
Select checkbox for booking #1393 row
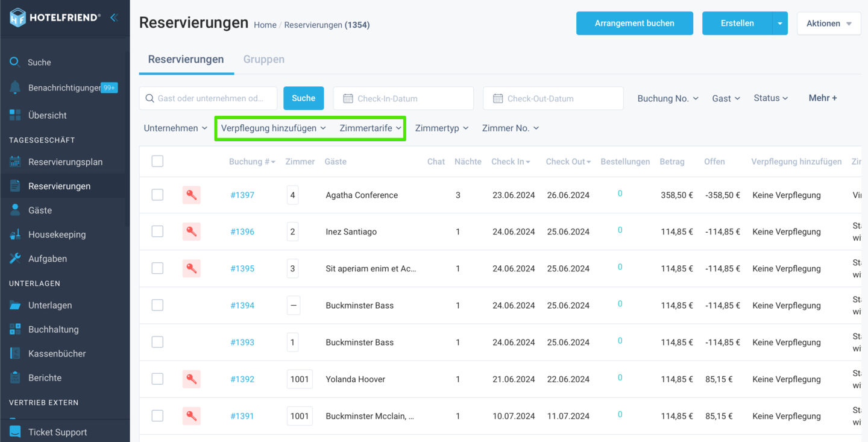[x=157, y=342]
